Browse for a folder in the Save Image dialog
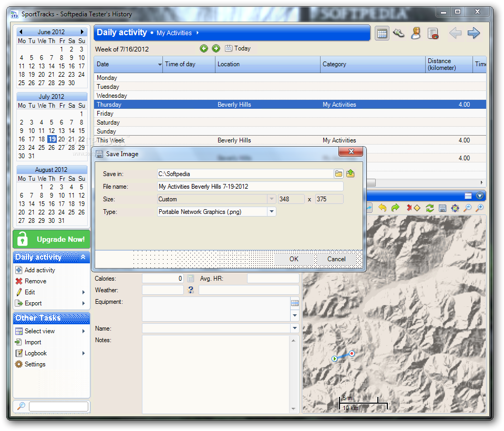 [x=338, y=174]
